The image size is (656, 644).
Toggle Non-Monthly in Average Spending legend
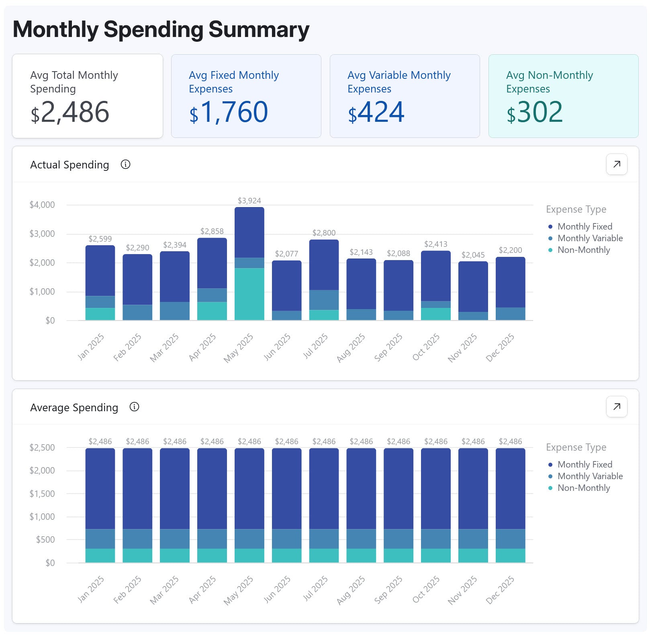pyautogui.click(x=583, y=488)
